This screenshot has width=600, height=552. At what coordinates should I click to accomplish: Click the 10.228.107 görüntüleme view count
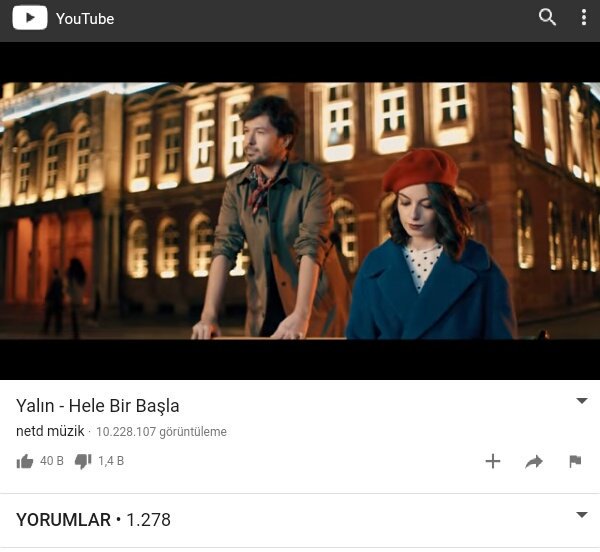coord(161,432)
